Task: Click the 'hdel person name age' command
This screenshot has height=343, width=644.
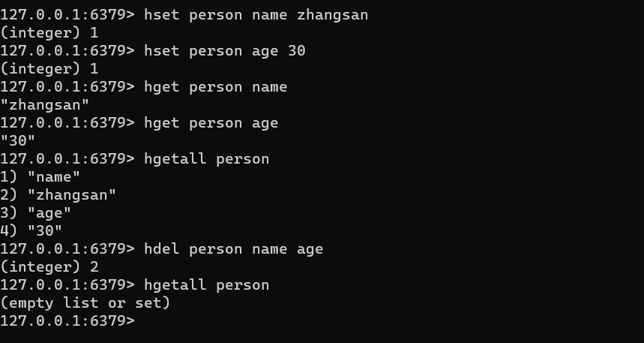Action: click(234, 249)
